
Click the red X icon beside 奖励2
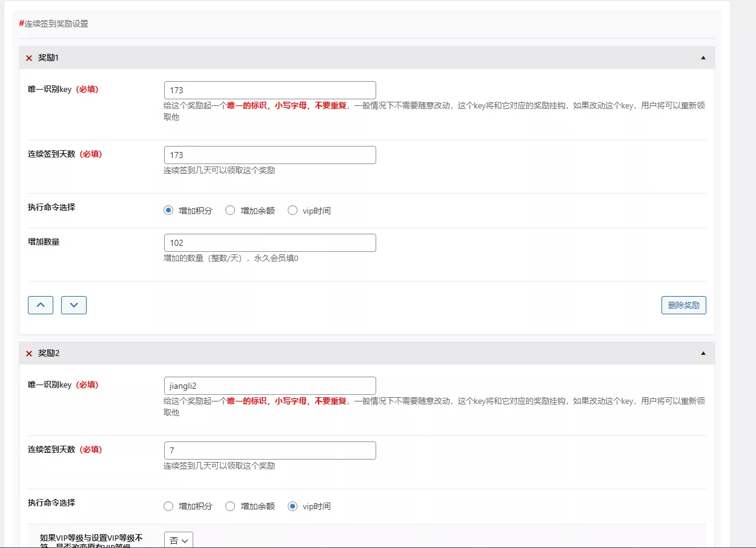(x=28, y=353)
